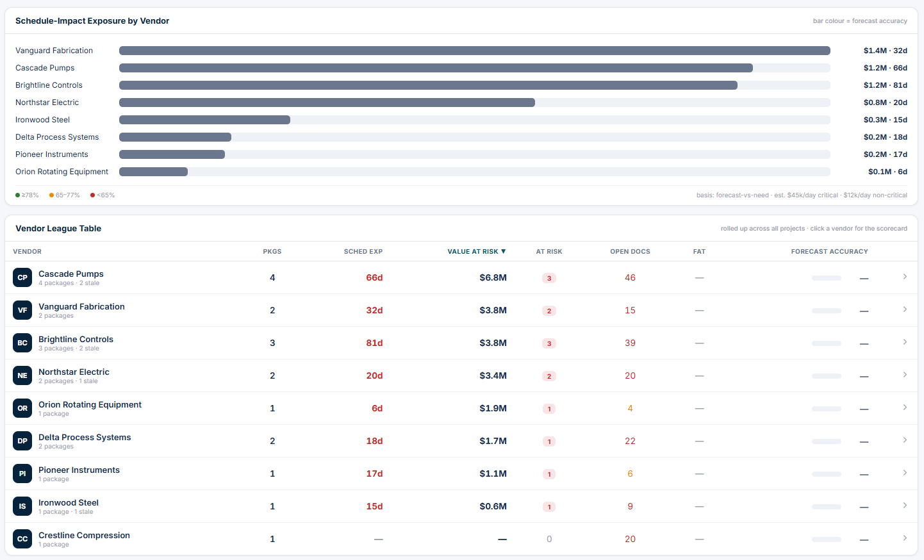Image resolution: width=924 pixels, height=560 pixels.
Task: Click the CC avatar icon for Crestline Compression
Action: pyautogui.click(x=22, y=539)
